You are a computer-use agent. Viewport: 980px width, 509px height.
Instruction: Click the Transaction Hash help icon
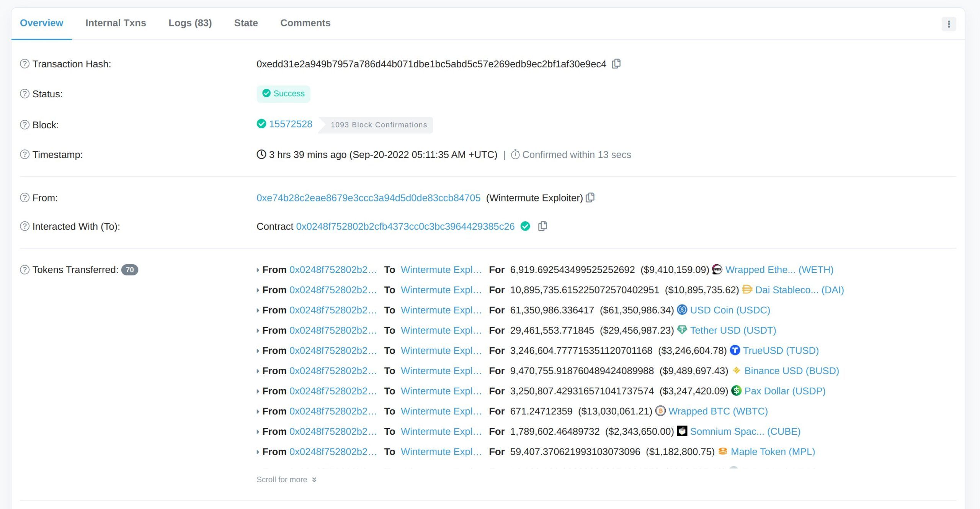(x=24, y=64)
